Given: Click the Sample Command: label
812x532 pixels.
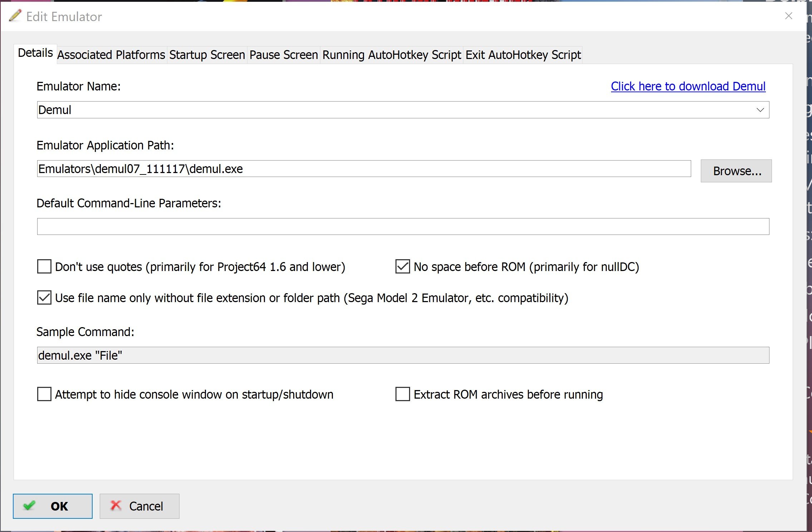Looking at the screenshot, I should tap(85, 332).
